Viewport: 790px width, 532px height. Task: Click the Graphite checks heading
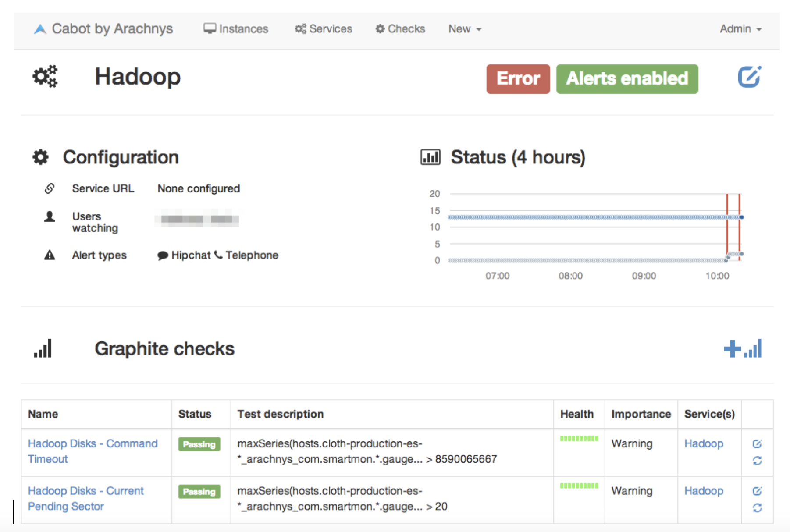click(x=164, y=349)
